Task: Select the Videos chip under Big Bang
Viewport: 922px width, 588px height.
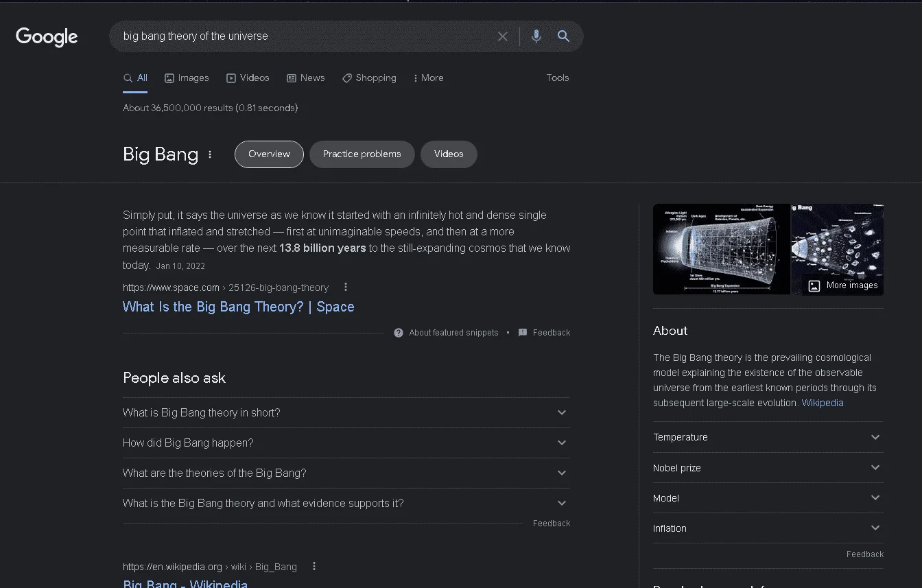Action: [449, 154]
